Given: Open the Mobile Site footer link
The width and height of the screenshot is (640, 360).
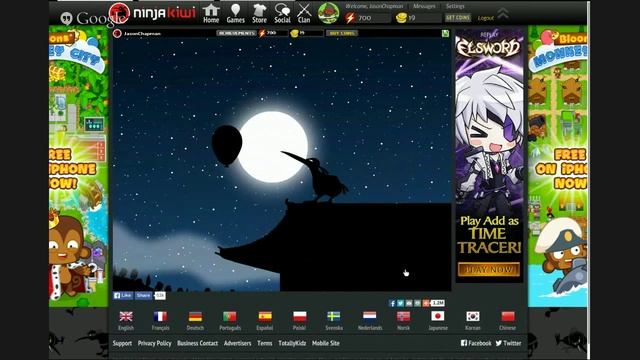Looking at the screenshot, I should pos(326,343).
